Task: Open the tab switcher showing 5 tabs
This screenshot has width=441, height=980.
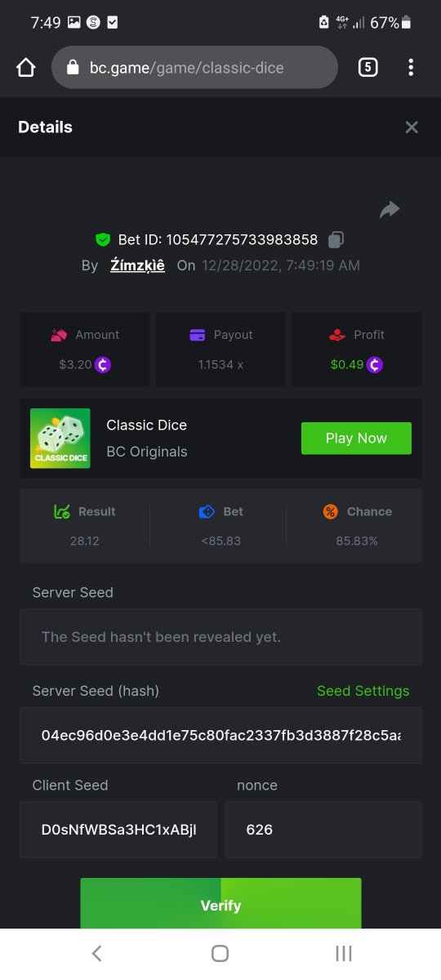Action: 367,68
